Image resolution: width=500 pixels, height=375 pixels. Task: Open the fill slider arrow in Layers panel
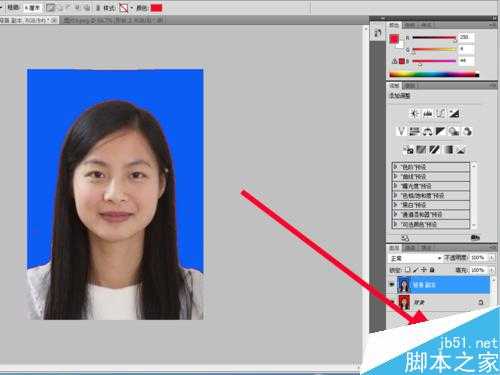pyautogui.click(x=491, y=270)
